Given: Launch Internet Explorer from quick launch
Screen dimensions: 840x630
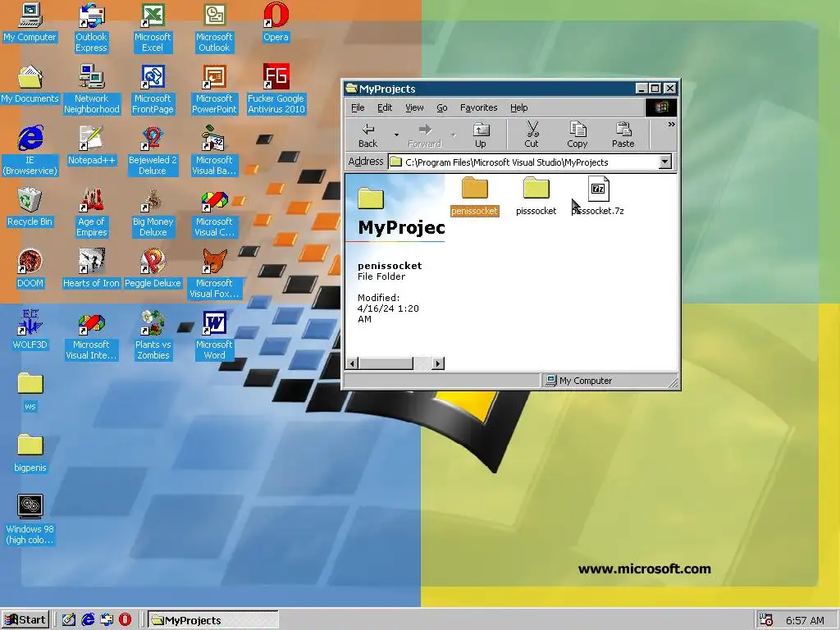Looking at the screenshot, I should (88, 620).
